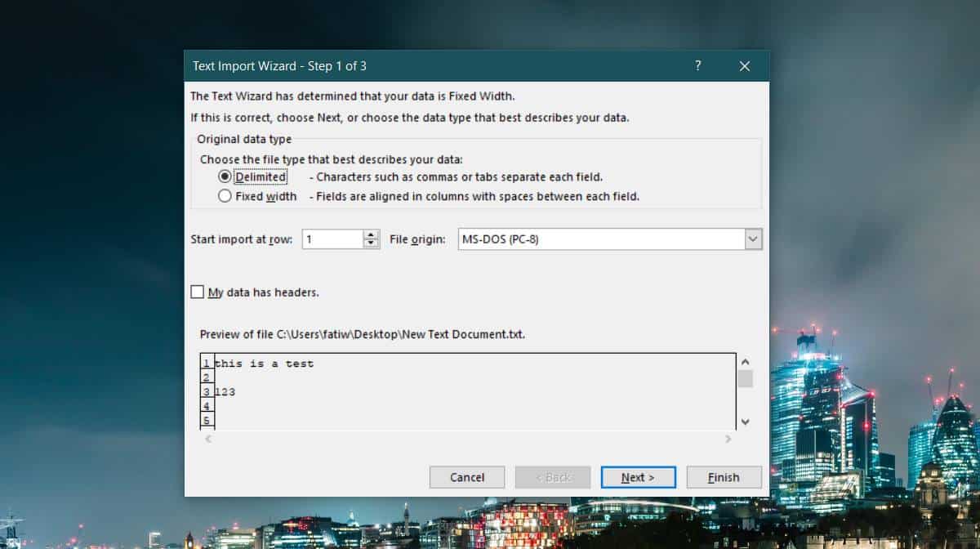Viewport: 980px width, 549px height.
Task: Click the Cancel button
Action: pyautogui.click(x=467, y=477)
